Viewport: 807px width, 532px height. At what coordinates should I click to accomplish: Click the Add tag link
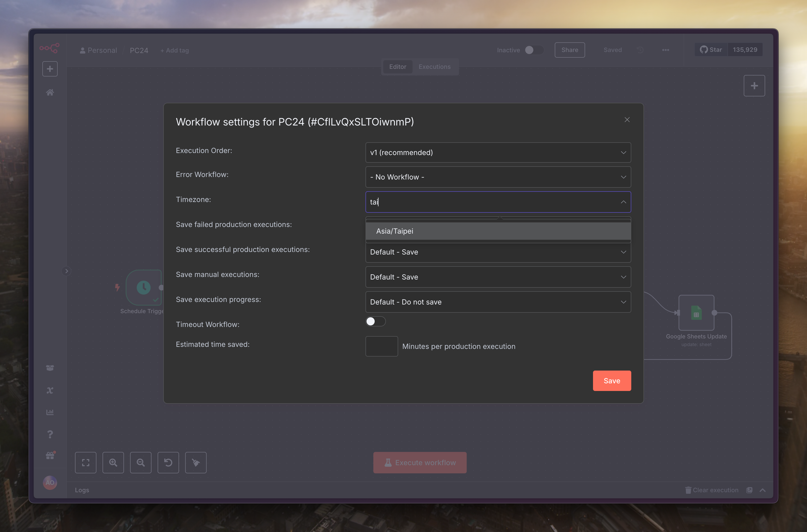coord(175,50)
